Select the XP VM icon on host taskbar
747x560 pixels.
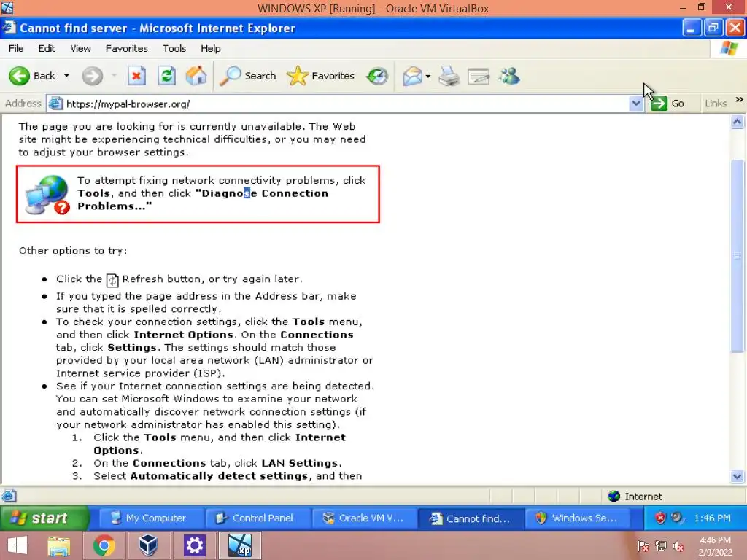coord(239,545)
